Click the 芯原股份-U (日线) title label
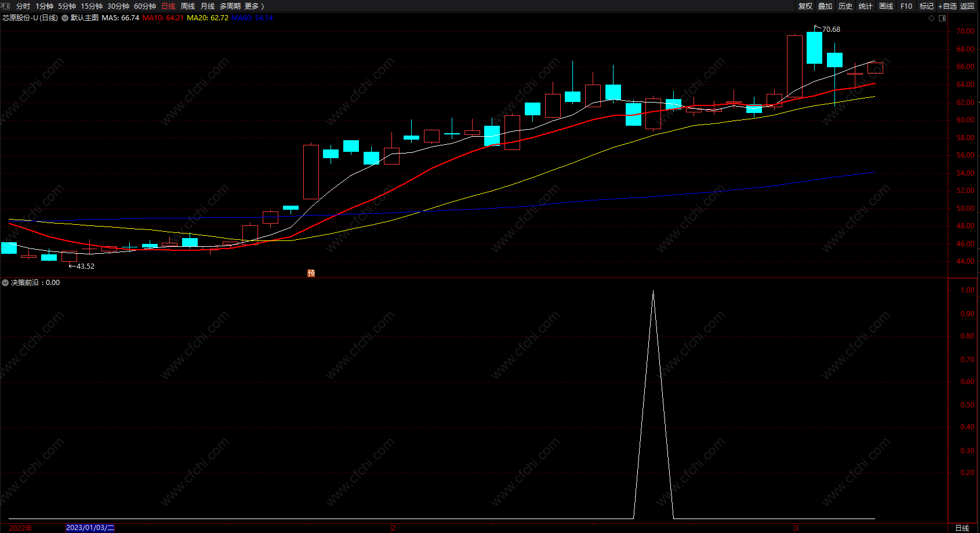The height and width of the screenshot is (533, 980). point(30,18)
